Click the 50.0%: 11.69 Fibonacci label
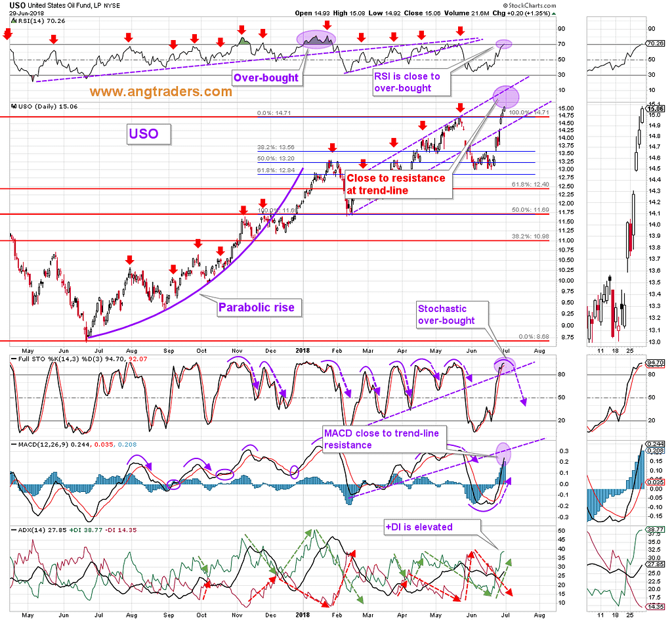This screenshot has height=620, width=672. tap(530, 210)
